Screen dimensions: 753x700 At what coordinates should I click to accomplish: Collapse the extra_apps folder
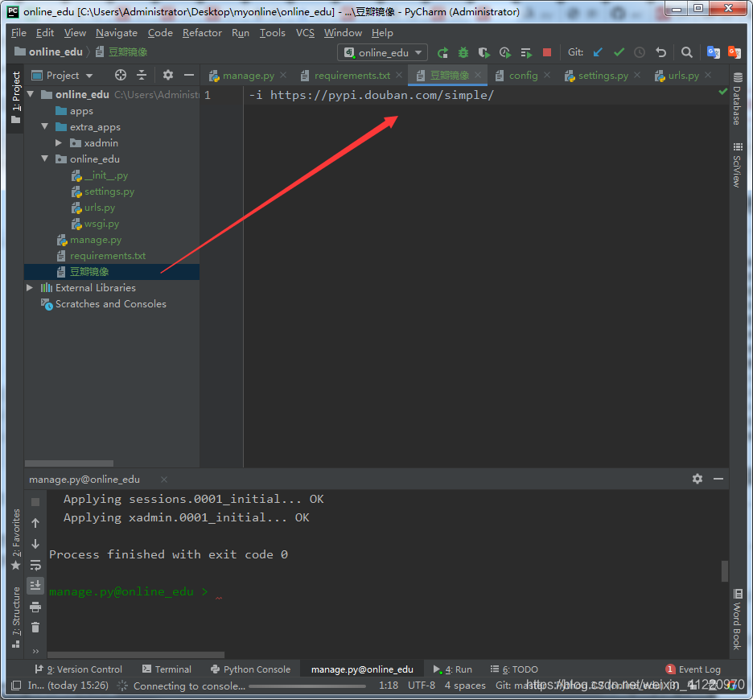coord(45,127)
